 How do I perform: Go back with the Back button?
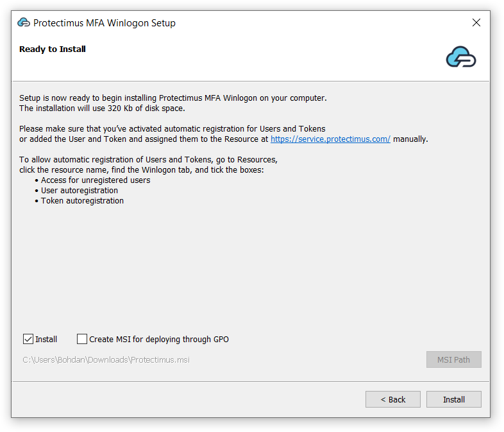coord(393,399)
